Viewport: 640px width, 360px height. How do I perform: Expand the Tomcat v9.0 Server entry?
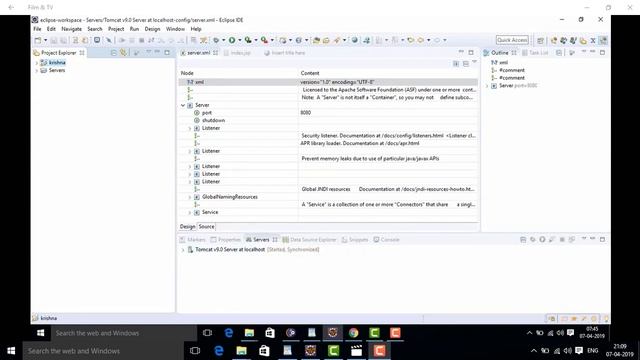coord(183,250)
